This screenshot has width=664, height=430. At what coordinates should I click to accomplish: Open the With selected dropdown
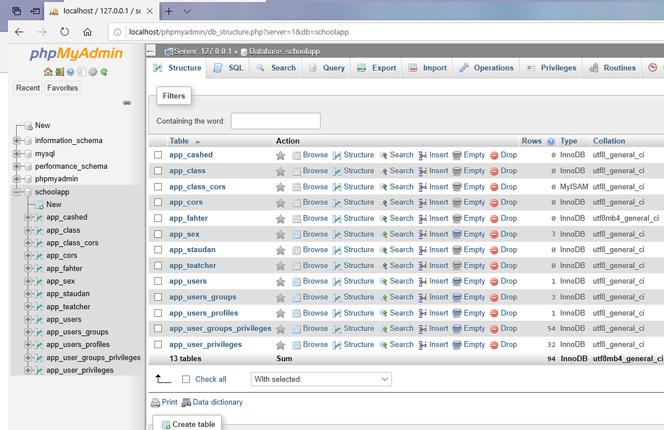(x=321, y=379)
